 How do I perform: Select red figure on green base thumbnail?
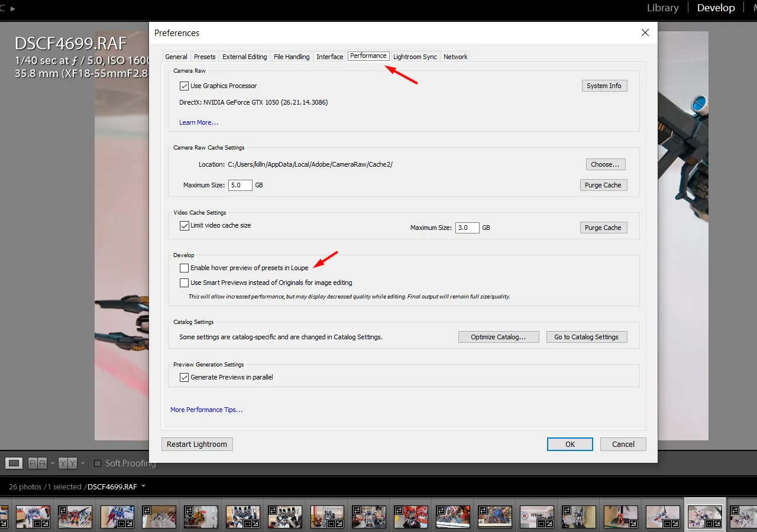621,517
